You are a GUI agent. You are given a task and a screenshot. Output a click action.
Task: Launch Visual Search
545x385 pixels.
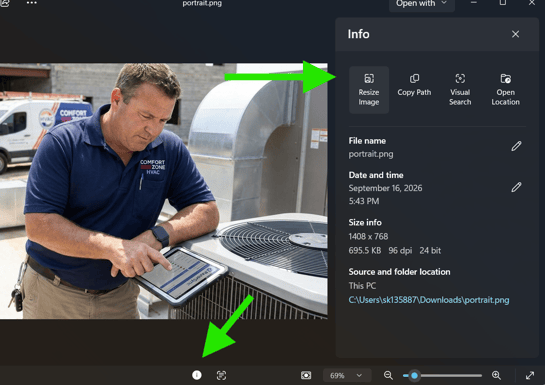point(460,90)
